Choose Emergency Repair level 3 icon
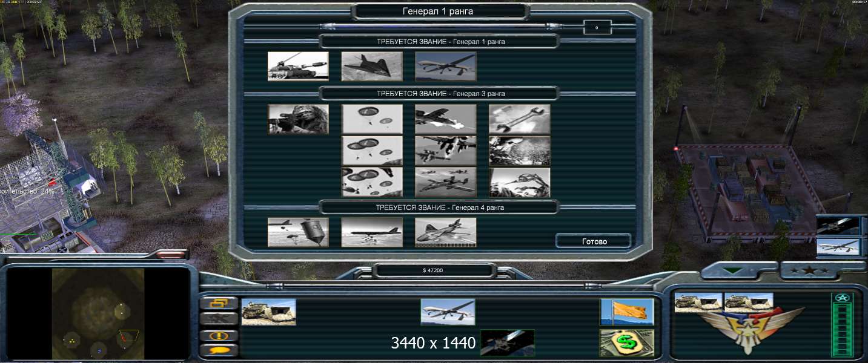The height and width of the screenshot is (363, 868). [x=520, y=182]
